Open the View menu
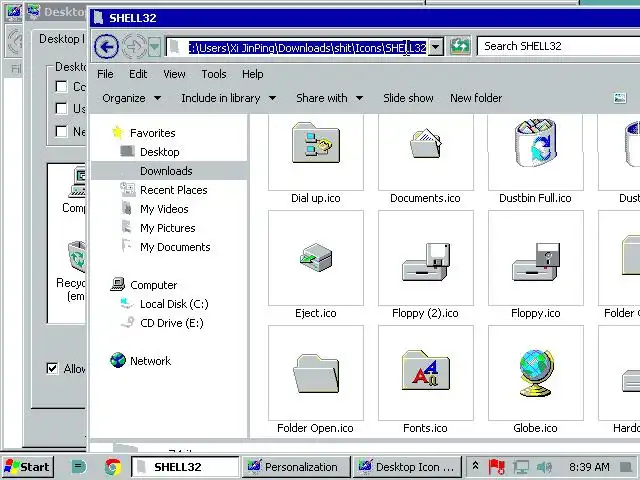640x480 pixels. pos(174,74)
